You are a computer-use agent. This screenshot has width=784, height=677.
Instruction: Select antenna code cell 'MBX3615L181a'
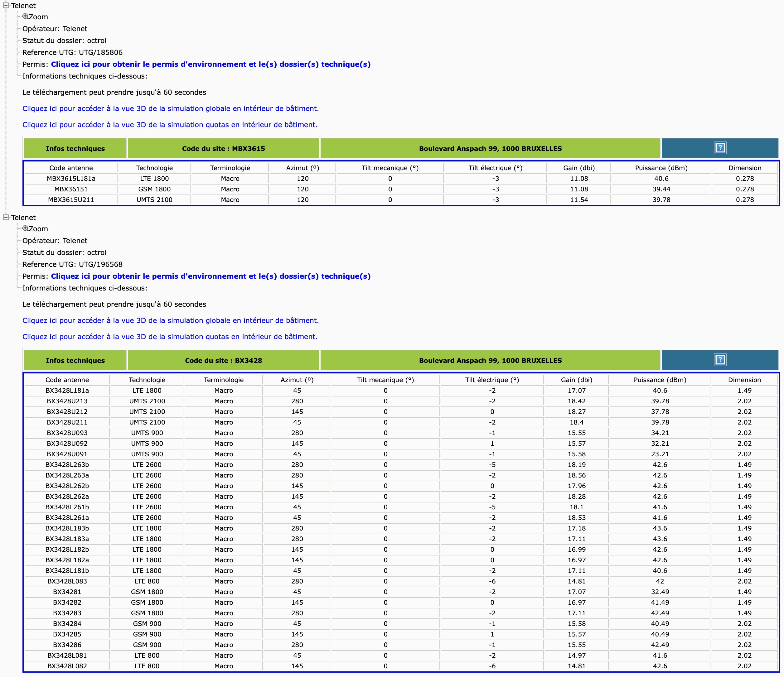tap(71, 179)
